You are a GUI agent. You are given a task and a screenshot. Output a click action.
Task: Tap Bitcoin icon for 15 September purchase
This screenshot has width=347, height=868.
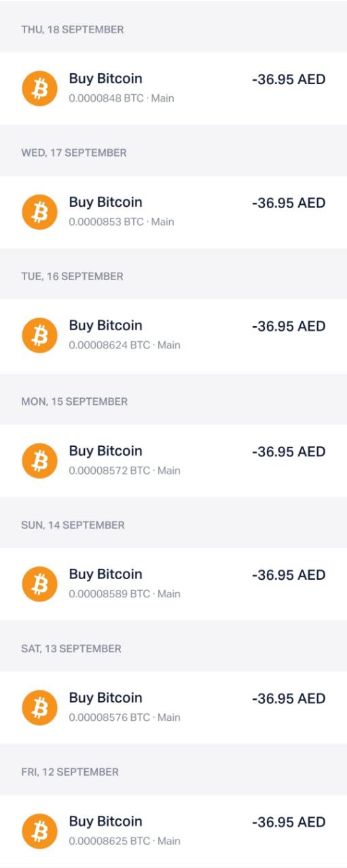[40, 460]
